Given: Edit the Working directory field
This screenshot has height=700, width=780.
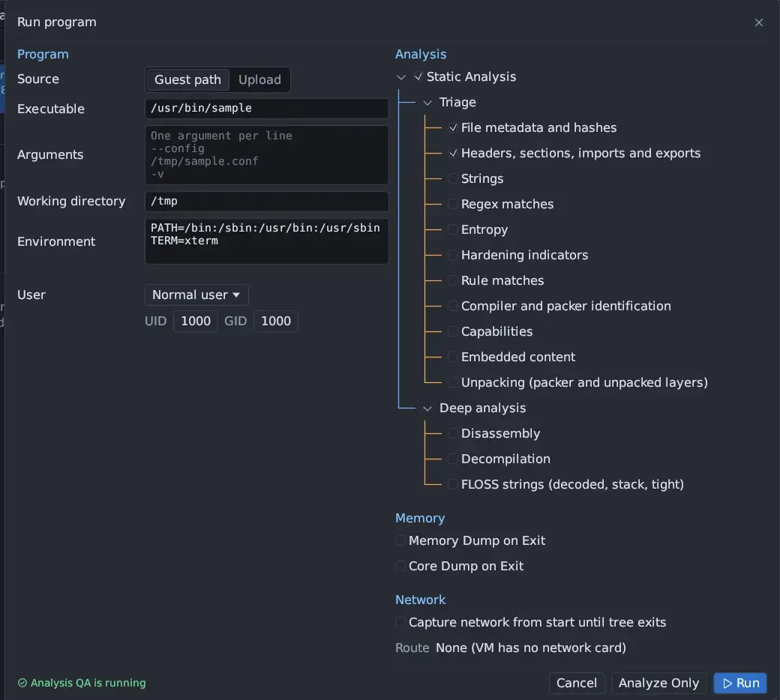Looking at the screenshot, I should [267, 202].
